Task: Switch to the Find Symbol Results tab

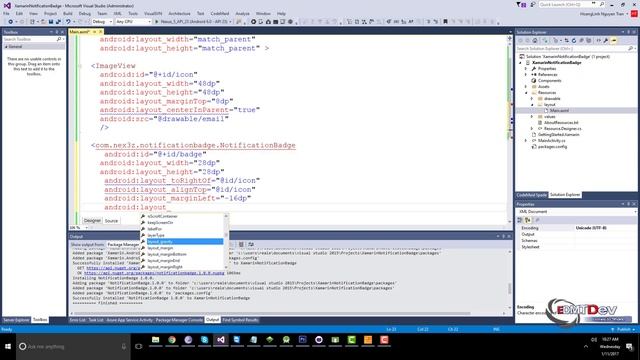Action: (240, 320)
